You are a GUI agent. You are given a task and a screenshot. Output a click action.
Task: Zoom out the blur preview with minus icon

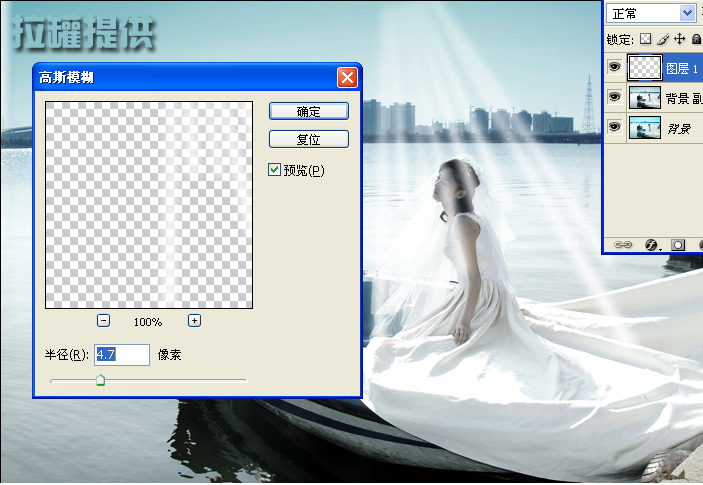104,320
